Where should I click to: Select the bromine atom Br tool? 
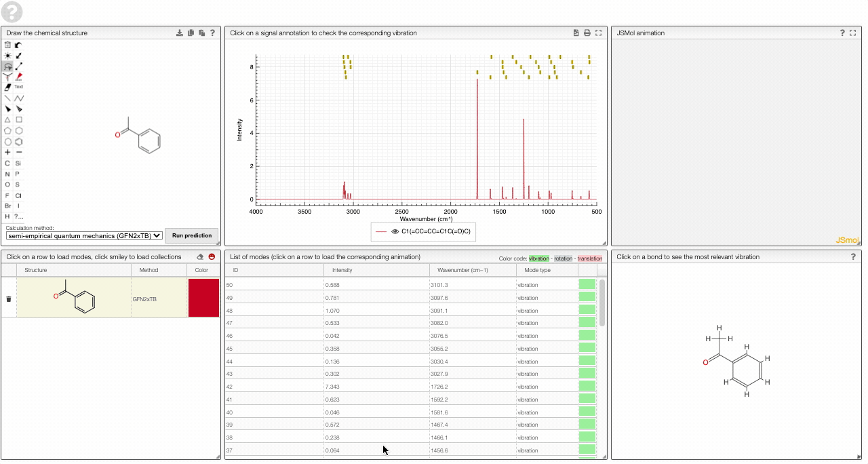[x=7, y=206]
